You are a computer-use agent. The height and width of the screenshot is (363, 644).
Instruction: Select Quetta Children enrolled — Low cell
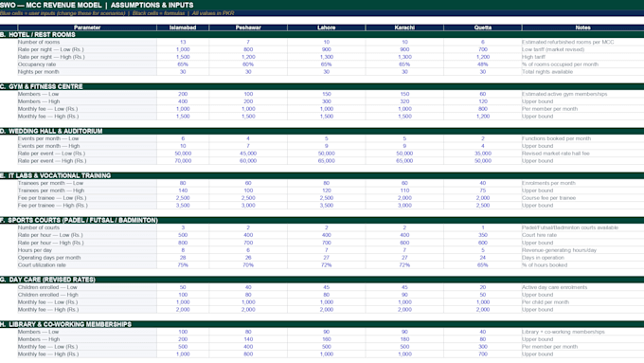483,287
